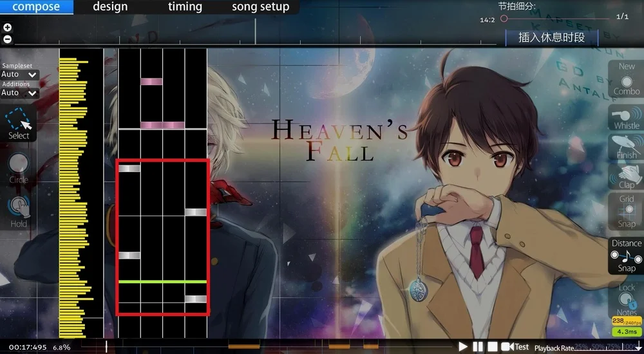Viewport: 644px width, 354px height.
Task: Toggle Distance Snap
Action: point(627,256)
